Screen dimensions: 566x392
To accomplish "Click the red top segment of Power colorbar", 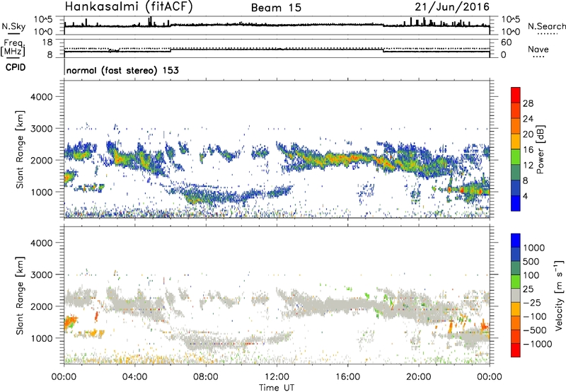I will [x=516, y=95].
